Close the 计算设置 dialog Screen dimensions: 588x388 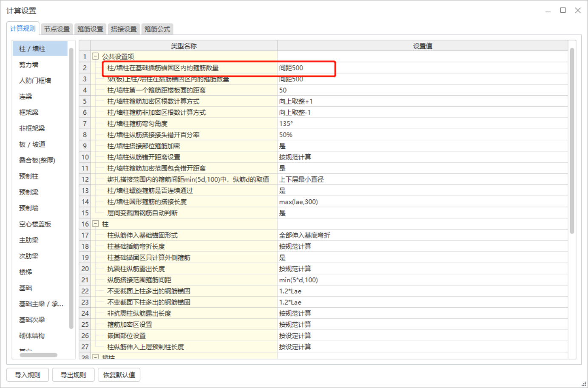tap(578, 10)
